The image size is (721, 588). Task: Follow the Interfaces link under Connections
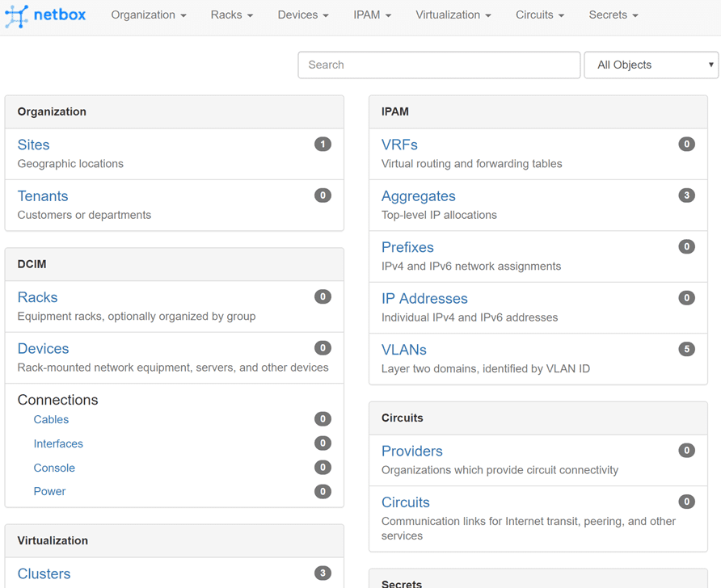(58, 443)
